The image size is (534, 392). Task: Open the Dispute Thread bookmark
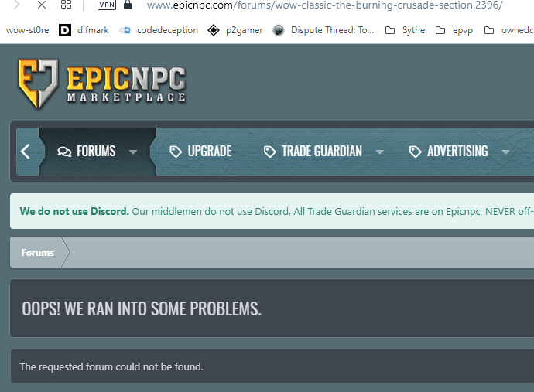pyautogui.click(x=332, y=30)
